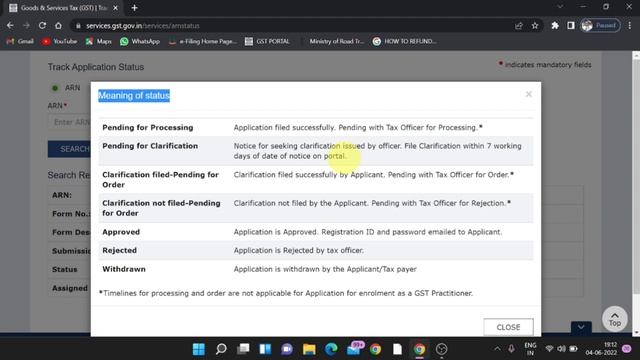Viewport: 640px width, 360px height.
Task: Open the Windows Start menu
Action: [x=199, y=349]
